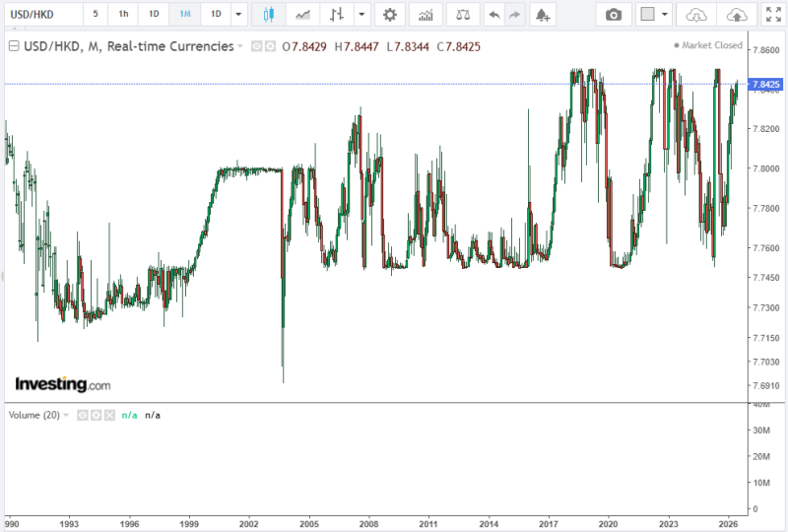788x532 pixels.
Task: Undo the last chart action
Action: point(494,15)
